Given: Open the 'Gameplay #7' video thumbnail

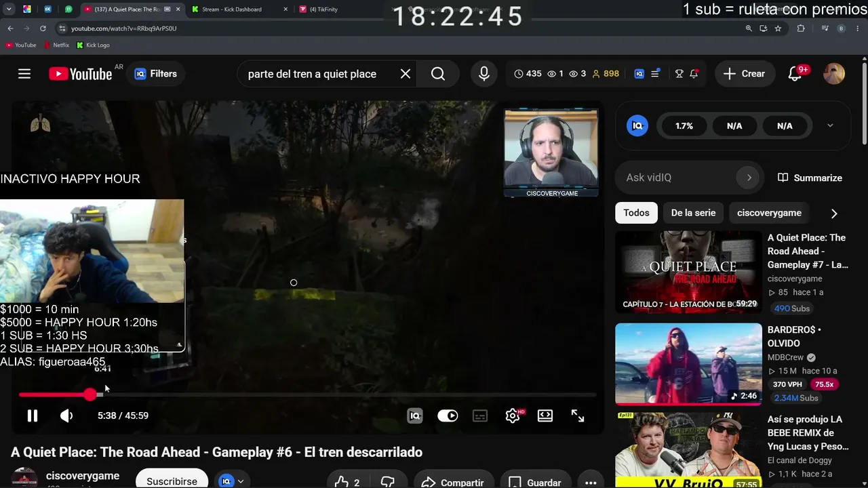Looking at the screenshot, I should [688, 272].
